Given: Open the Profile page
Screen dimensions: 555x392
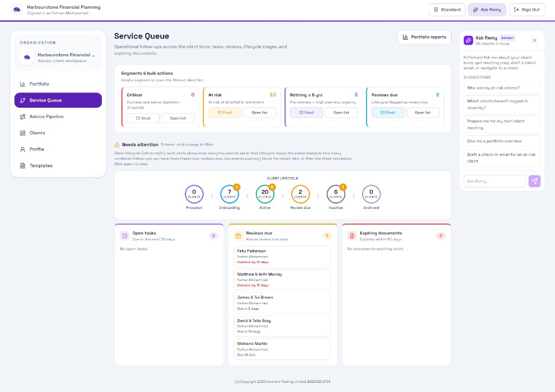Looking at the screenshot, I should coord(58,149).
